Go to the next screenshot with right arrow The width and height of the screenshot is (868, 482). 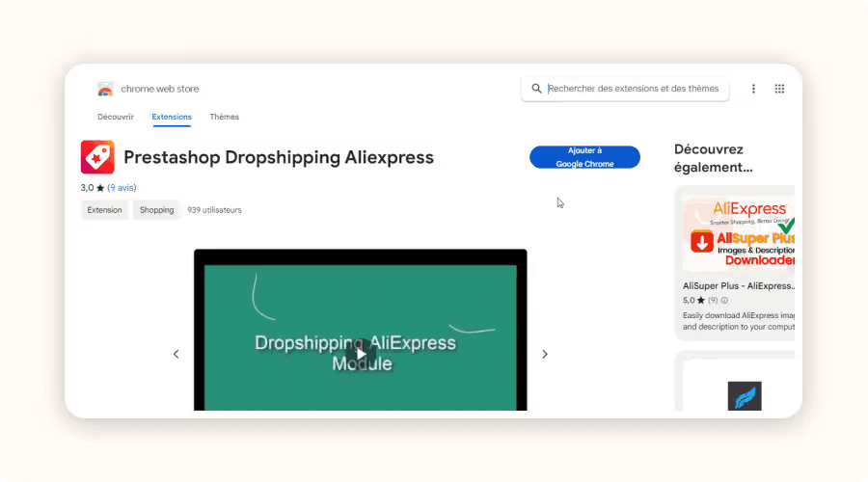click(545, 354)
